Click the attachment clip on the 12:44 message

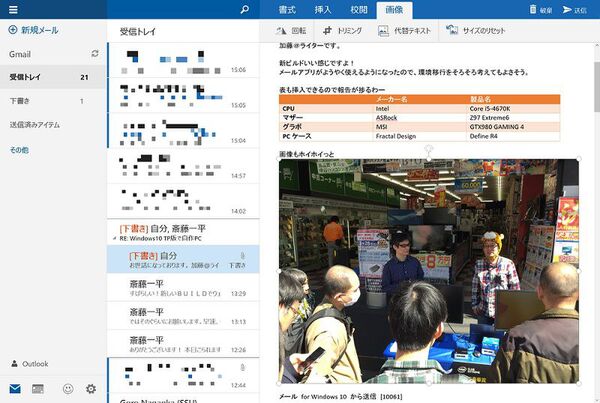coord(242,367)
